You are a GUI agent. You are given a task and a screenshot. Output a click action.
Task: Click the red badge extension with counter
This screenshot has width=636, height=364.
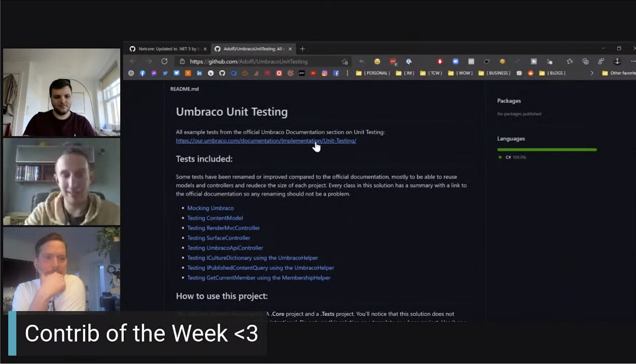(x=393, y=62)
